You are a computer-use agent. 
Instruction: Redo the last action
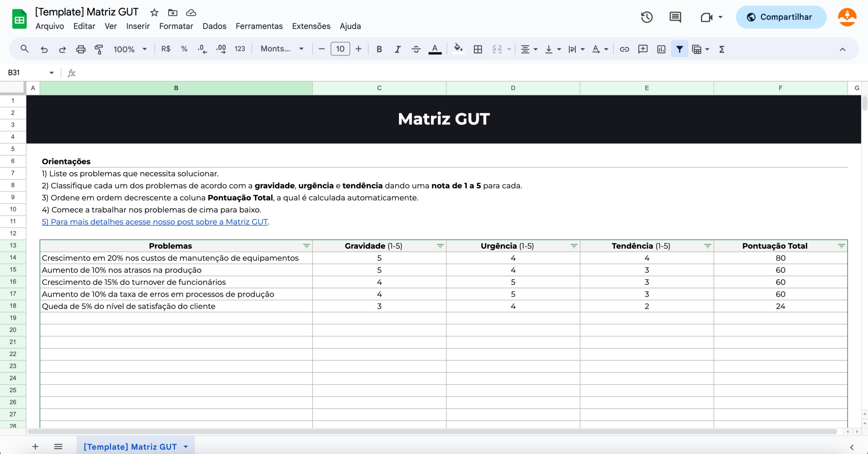[62, 49]
